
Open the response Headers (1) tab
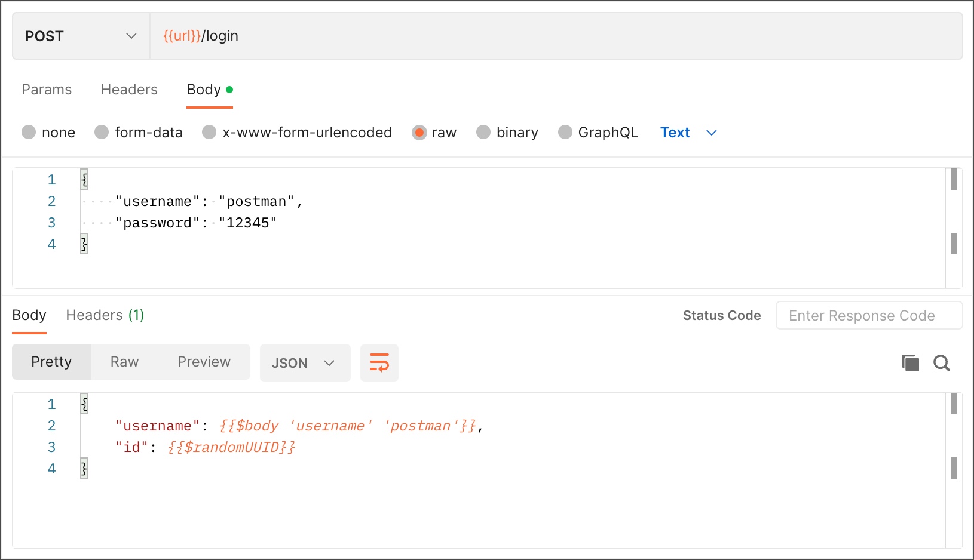[x=105, y=315]
